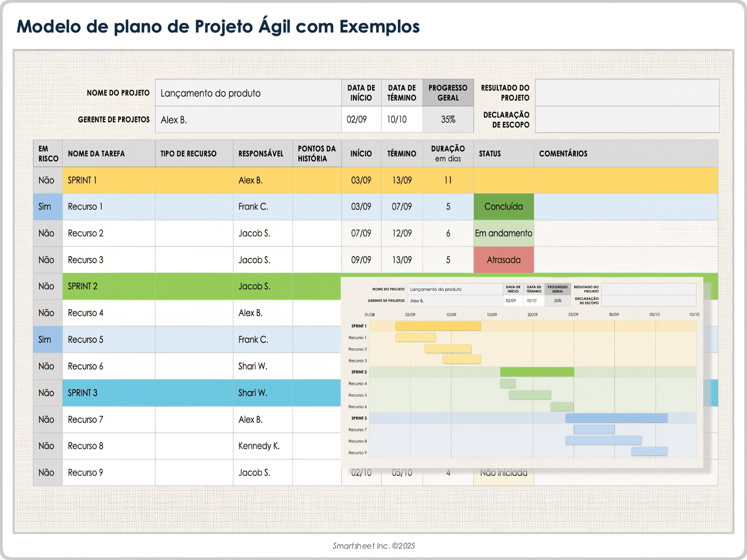Click the Smartsheet Inc. ©2025 footer text
The height and width of the screenshot is (560, 747).
[x=374, y=546]
